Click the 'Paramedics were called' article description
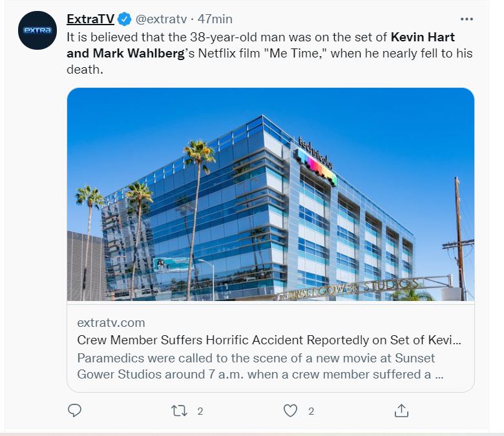504x436 pixels. coord(256,366)
